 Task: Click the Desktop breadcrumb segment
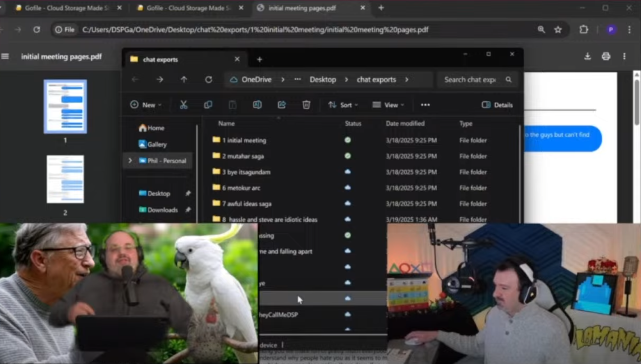[323, 80]
